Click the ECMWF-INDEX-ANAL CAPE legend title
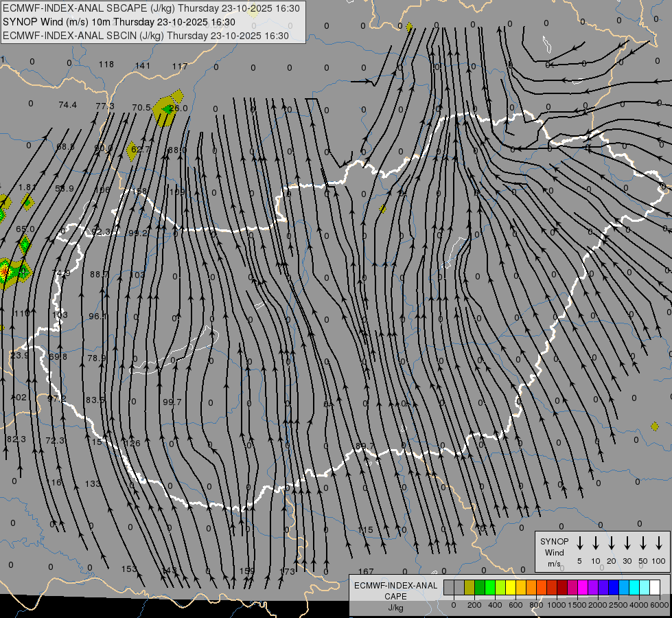Viewport: 672px width, 618px height. [395, 591]
